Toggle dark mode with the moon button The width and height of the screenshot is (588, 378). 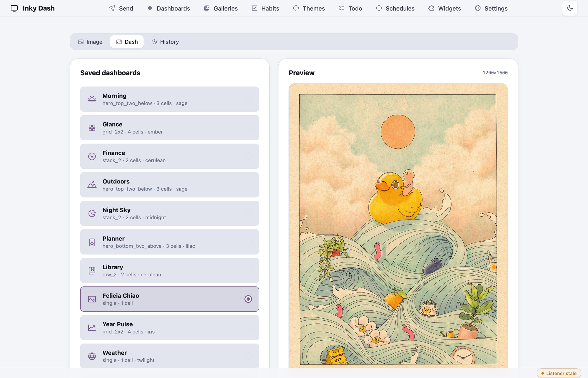(570, 8)
